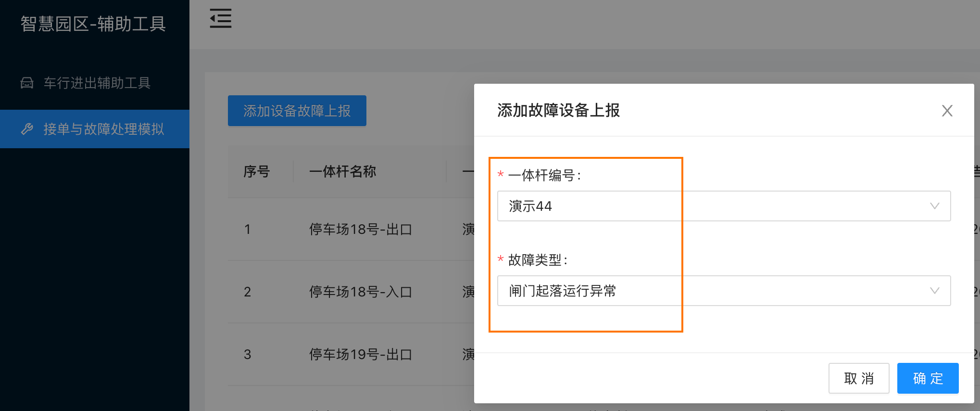Close the 添加故障设备上报 dialog with X
The width and height of the screenshot is (980, 411).
(947, 111)
